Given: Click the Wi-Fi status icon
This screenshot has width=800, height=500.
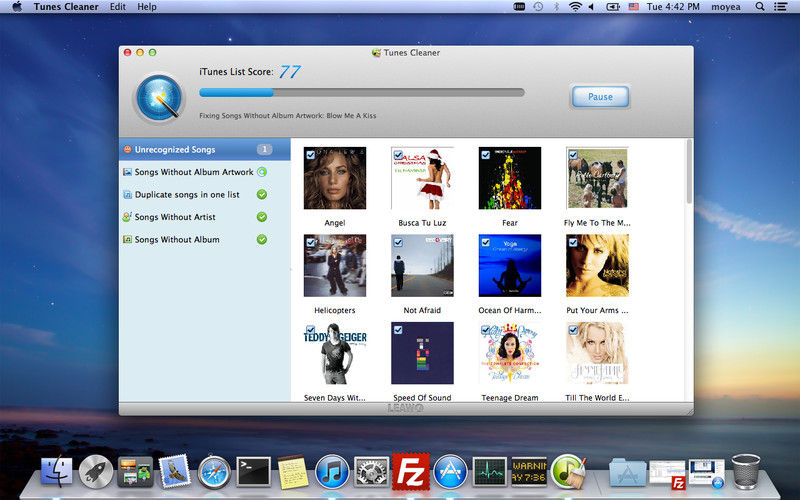Looking at the screenshot, I should point(575,7).
